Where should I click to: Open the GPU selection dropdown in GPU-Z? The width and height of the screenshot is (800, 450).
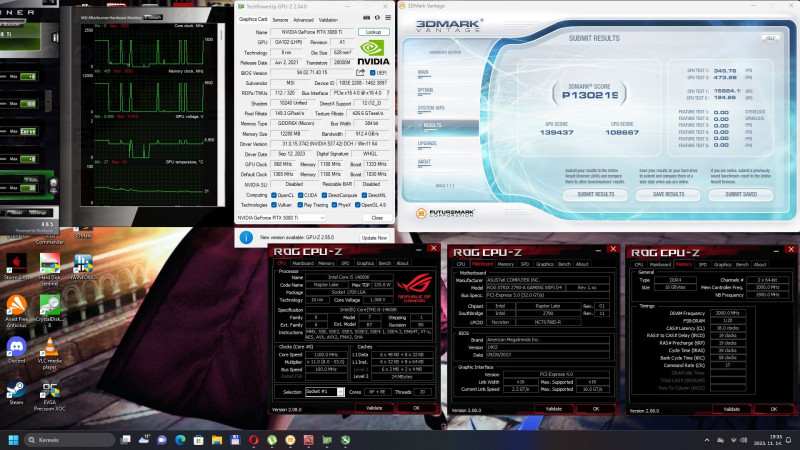281,218
